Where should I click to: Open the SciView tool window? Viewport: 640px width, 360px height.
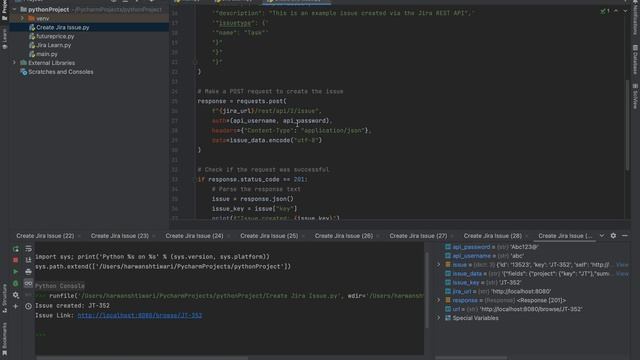[635, 96]
